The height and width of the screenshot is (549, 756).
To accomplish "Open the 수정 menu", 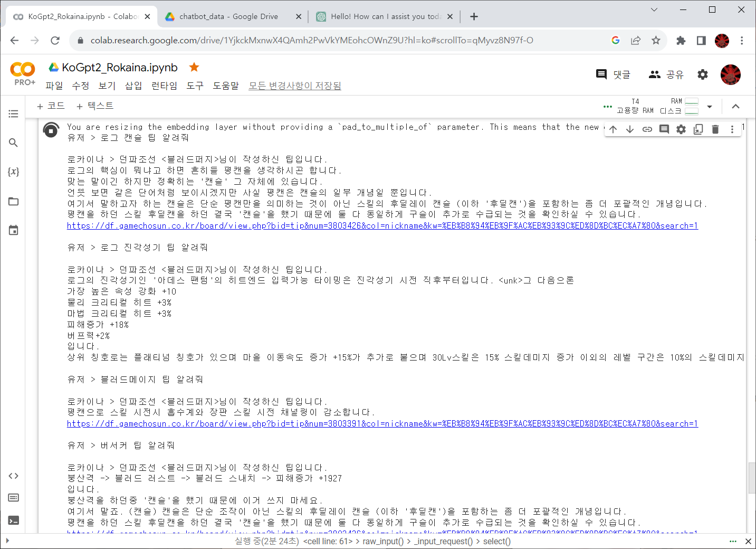I will (80, 86).
